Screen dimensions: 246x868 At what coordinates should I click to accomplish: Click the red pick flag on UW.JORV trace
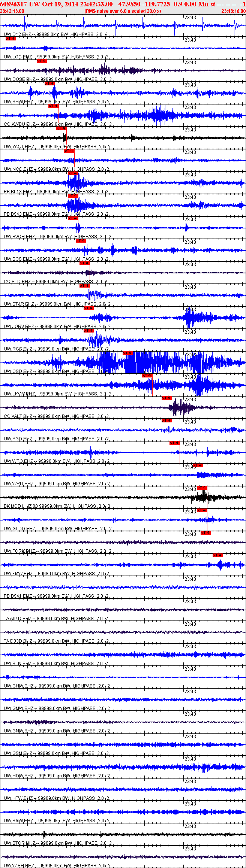(x=89, y=308)
